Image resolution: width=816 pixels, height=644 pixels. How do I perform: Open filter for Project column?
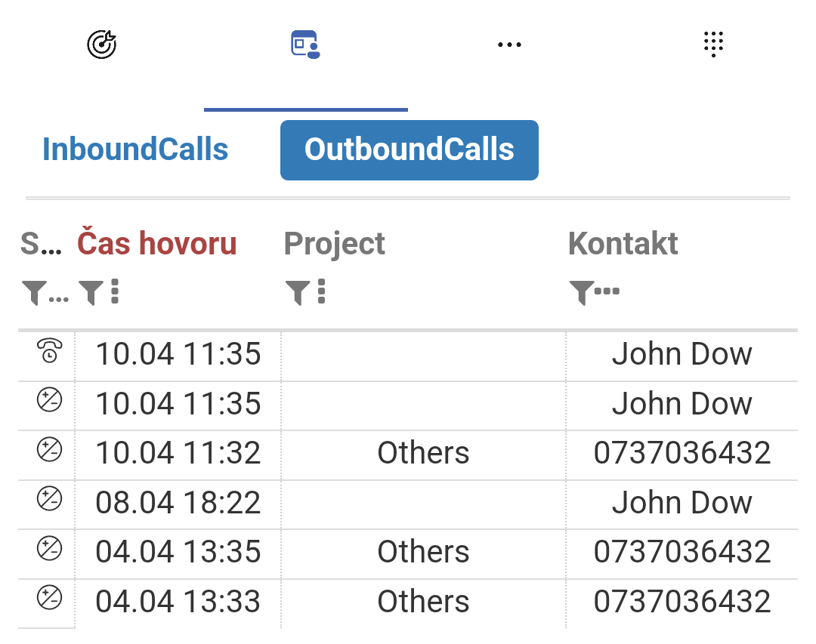click(298, 292)
